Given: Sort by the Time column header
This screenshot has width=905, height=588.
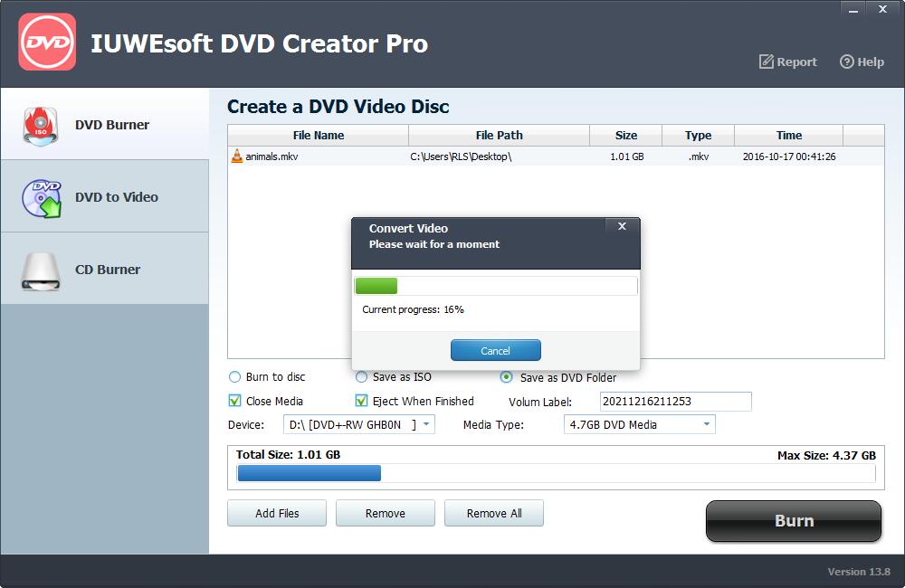Looking at the screenshot, I should click(789, 135).
